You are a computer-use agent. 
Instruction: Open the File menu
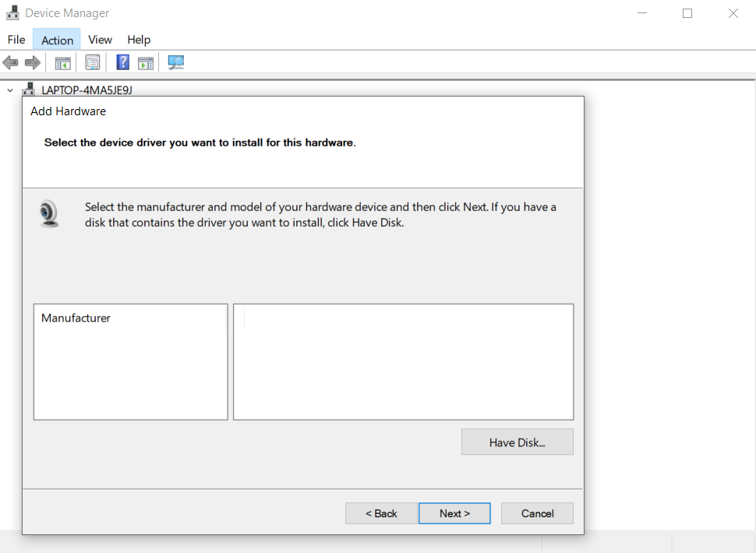click(16, 40)
